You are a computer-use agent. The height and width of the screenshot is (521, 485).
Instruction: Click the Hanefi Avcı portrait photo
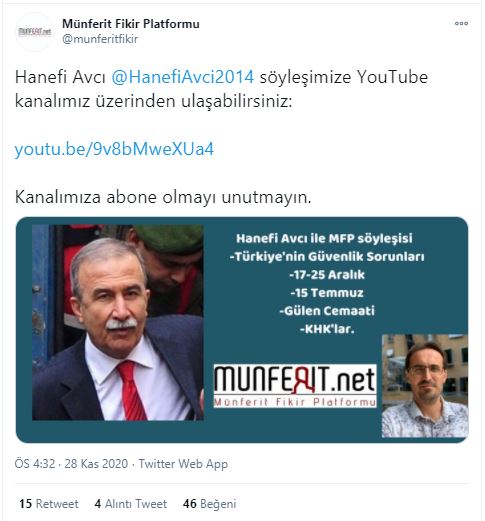point(118,322)
